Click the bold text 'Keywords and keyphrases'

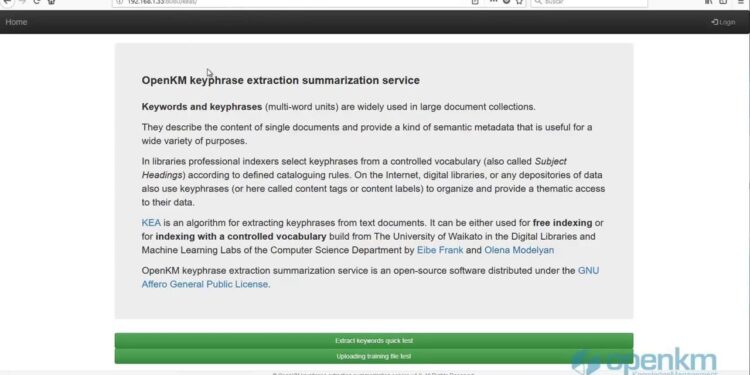tap(202, 107)
